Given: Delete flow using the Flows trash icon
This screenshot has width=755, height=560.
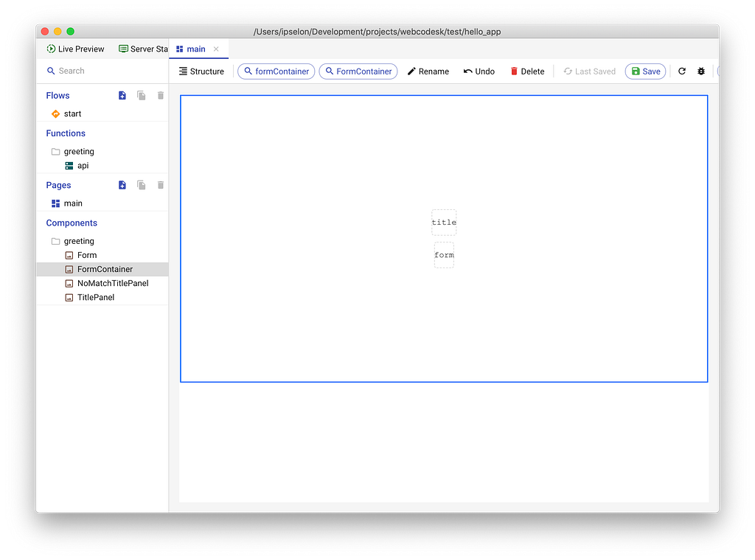Looking at the screenshot, I should 160,96.
